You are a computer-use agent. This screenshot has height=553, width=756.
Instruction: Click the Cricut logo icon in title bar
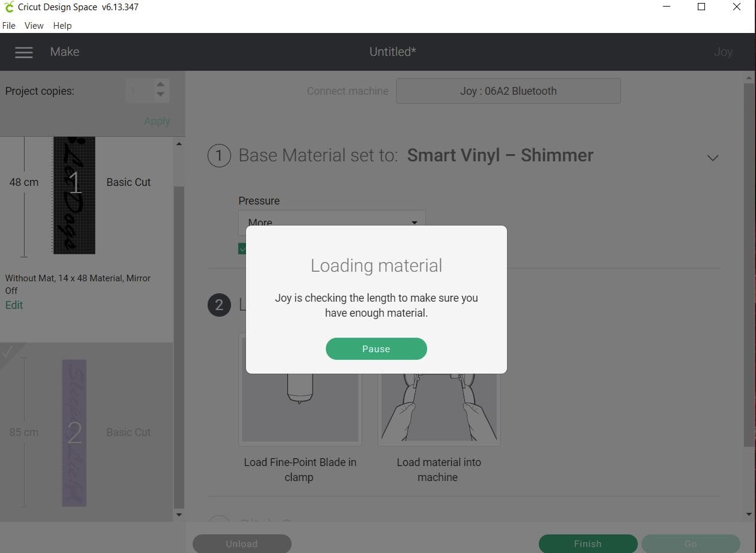[x=8, y=7]
